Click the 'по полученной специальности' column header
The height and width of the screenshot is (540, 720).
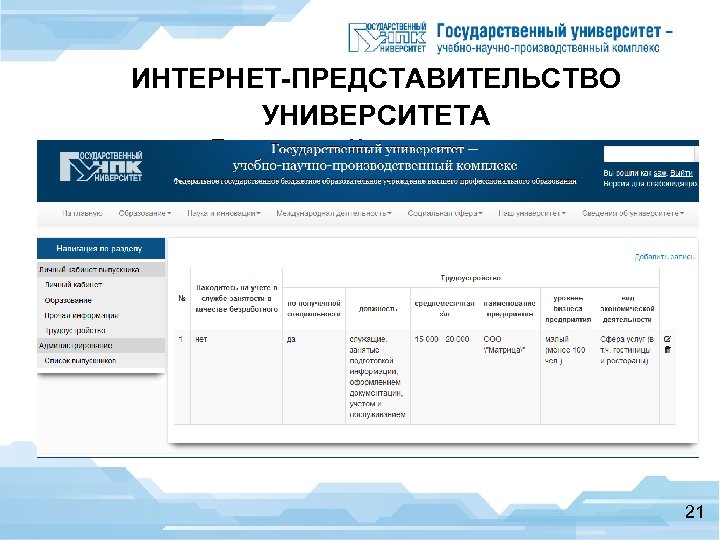314,309
